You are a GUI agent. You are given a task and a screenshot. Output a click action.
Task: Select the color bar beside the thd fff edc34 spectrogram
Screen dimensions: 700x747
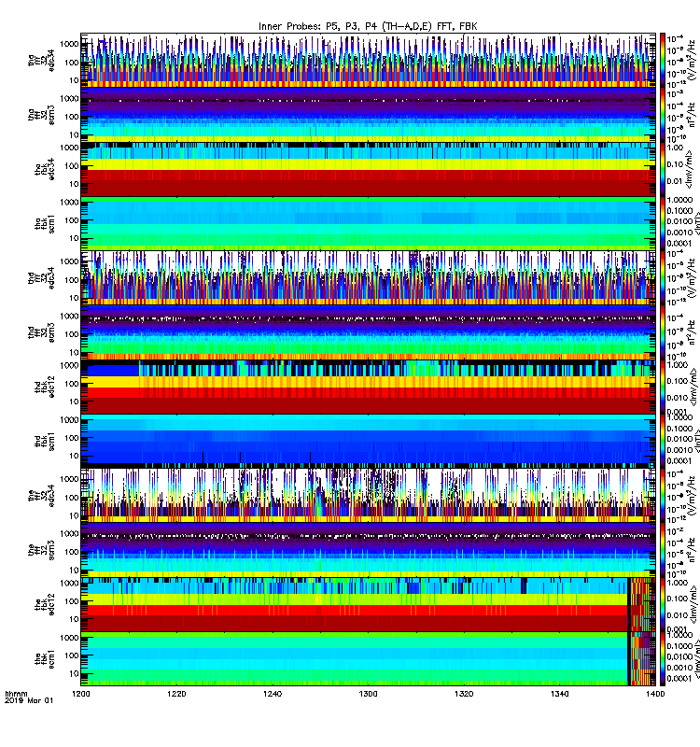pos(663,277)
